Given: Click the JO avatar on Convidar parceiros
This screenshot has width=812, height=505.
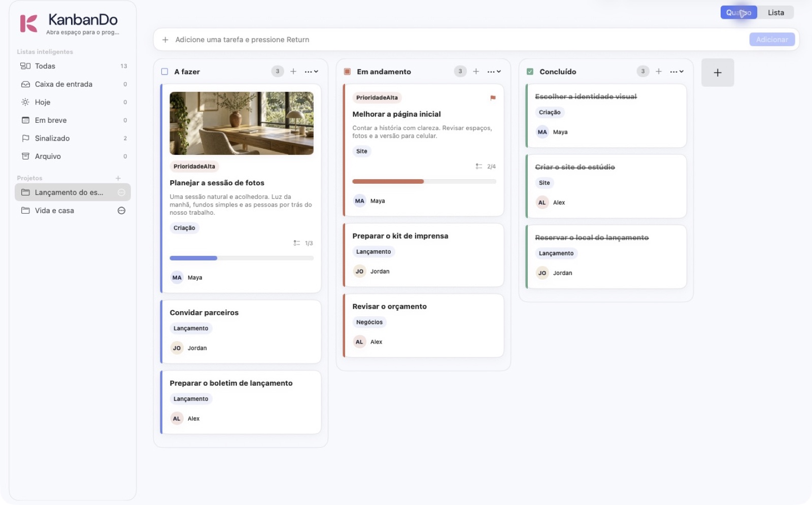Looking at the screenshot, I should (177, 348).
